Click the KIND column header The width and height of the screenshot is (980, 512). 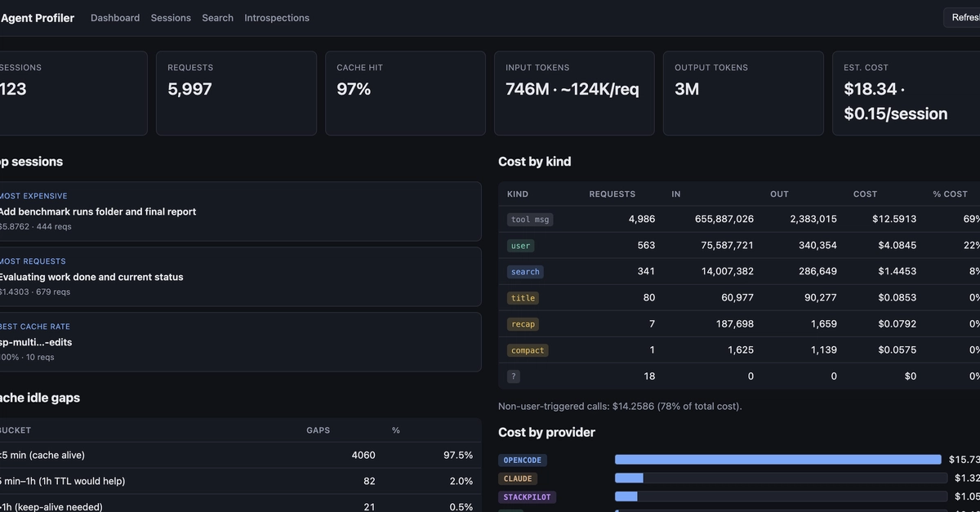(x=518, y=194)
